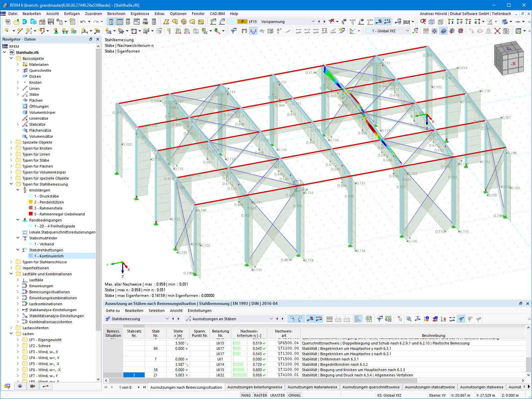Open the load case Vorspannung dropdown

pos(313,22)
